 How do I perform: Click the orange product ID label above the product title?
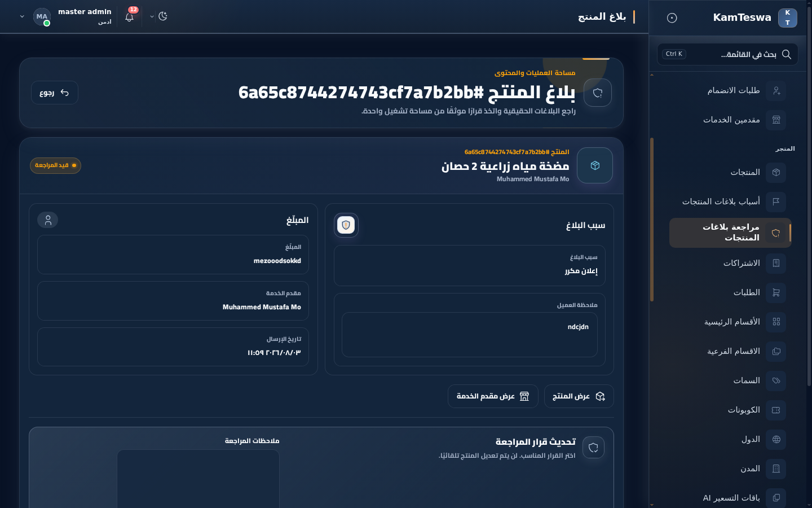(517, 152)
